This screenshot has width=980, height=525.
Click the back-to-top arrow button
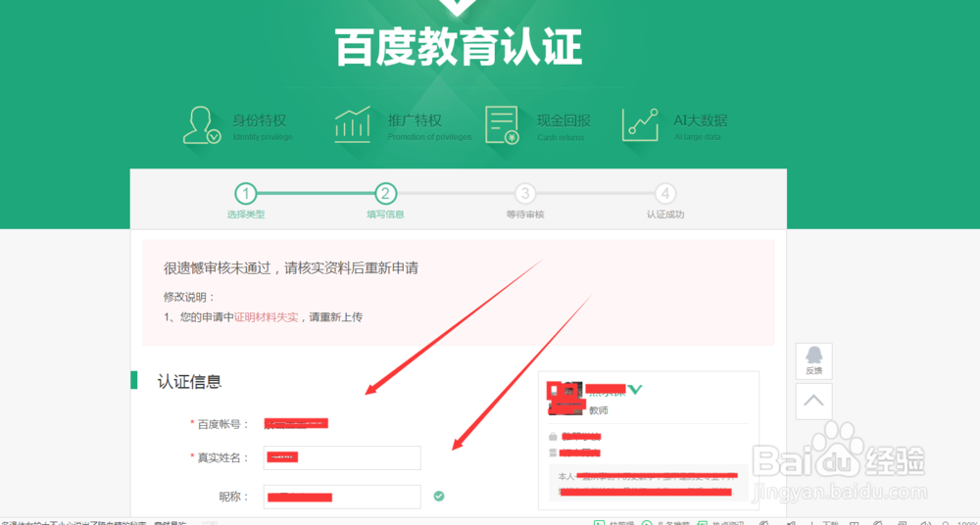click(x=813, y=402)
